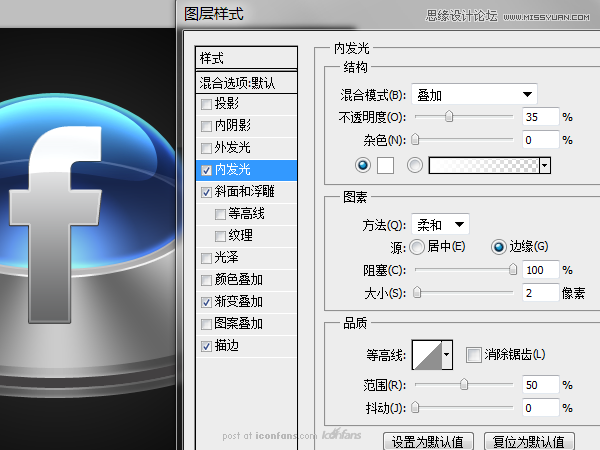This screenshot has height=450, width=600.
Task: Open the 颜色叠加 color overlay row label
Action: click(x=238, y=280)
